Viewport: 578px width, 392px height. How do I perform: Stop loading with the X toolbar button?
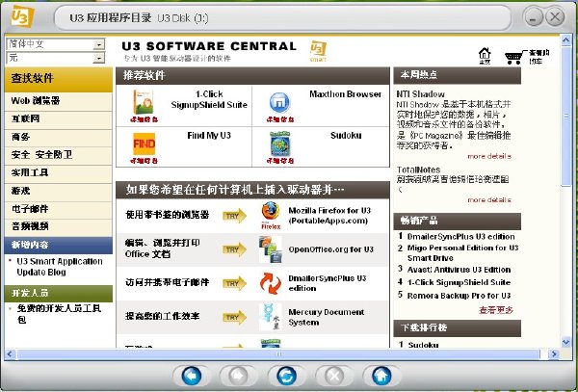[334, 376]
